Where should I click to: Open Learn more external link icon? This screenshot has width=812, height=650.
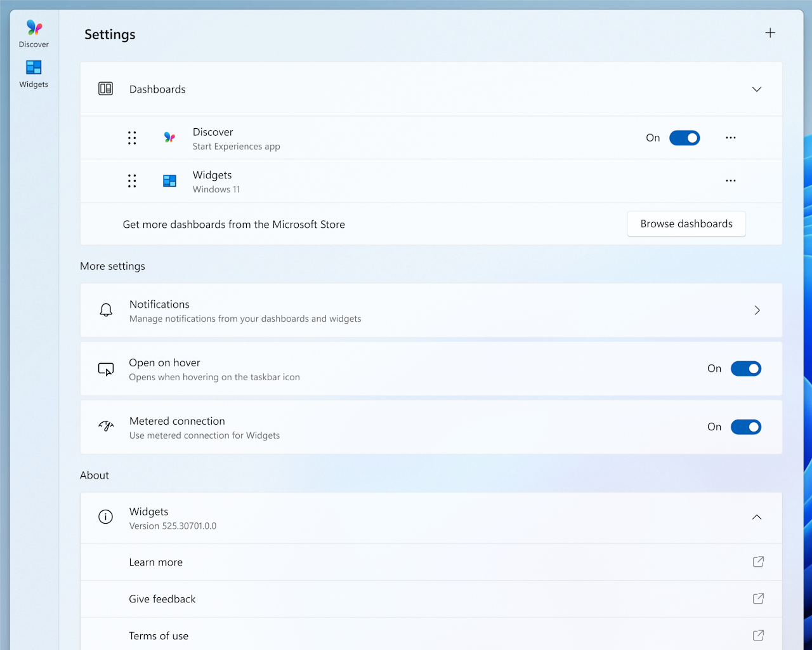pos(758,562)
